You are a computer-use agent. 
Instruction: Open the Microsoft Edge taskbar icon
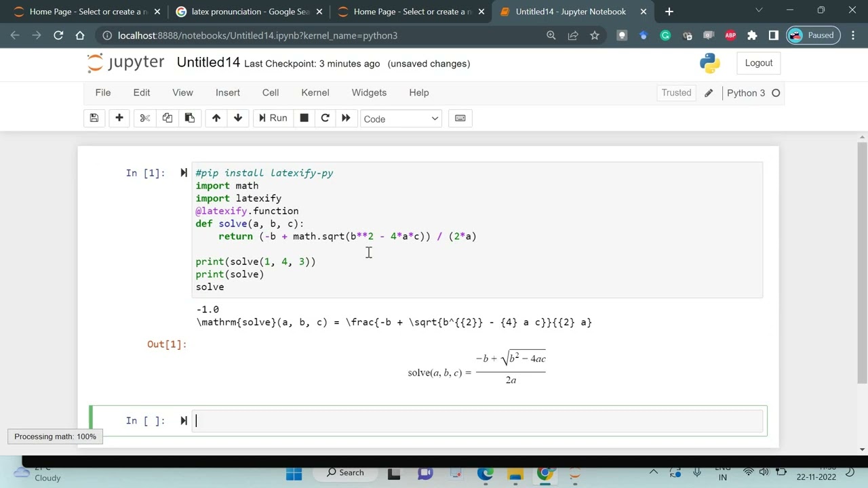point(486,474)
